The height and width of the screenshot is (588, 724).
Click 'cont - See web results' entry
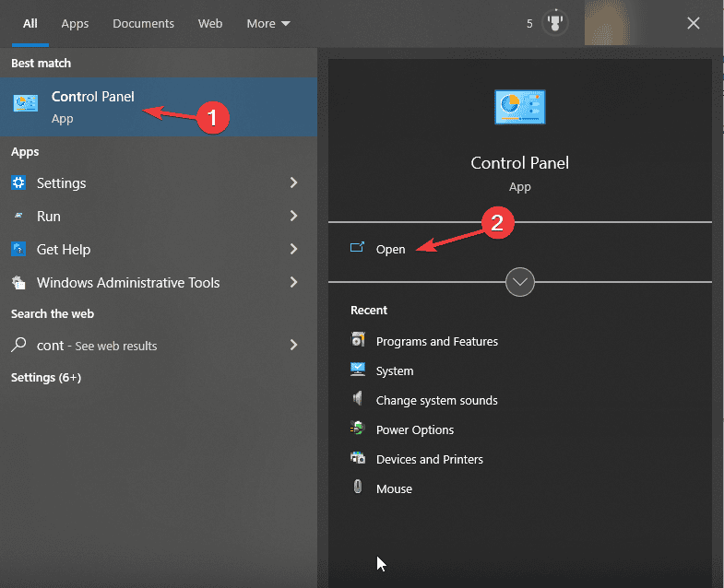[159, 346]
